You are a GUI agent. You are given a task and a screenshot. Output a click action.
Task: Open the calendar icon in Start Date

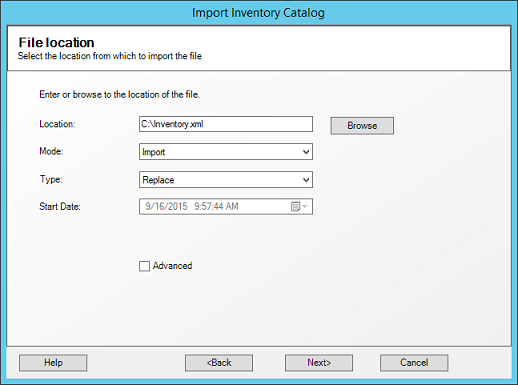pos(295,206)
